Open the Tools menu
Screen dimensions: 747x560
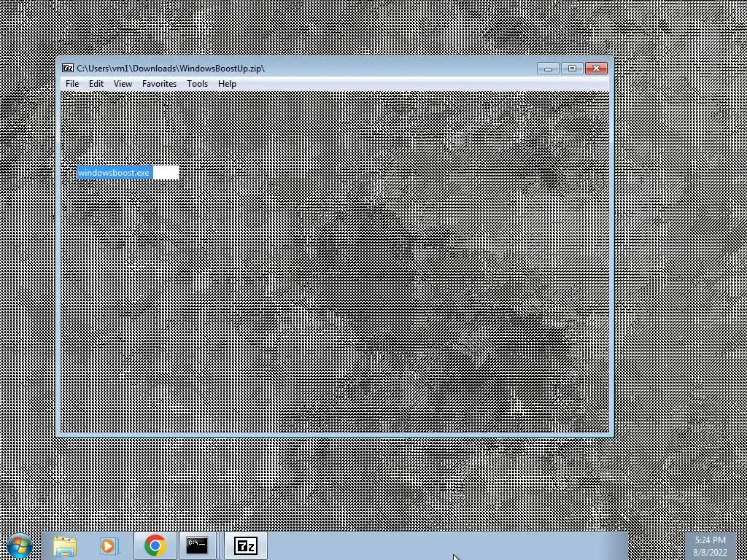pos(197,84)
